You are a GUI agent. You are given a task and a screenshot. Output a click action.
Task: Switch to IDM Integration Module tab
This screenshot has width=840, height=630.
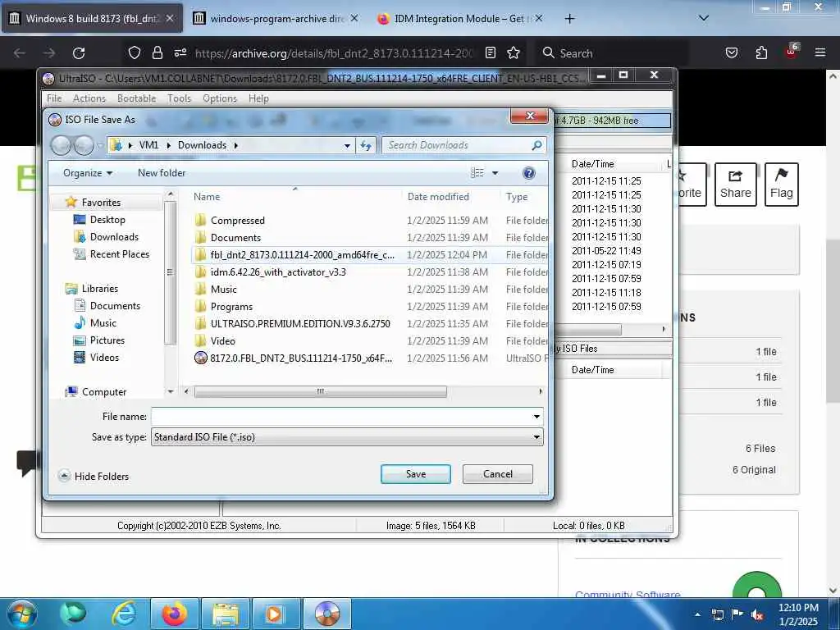click(x=459, y=19)
